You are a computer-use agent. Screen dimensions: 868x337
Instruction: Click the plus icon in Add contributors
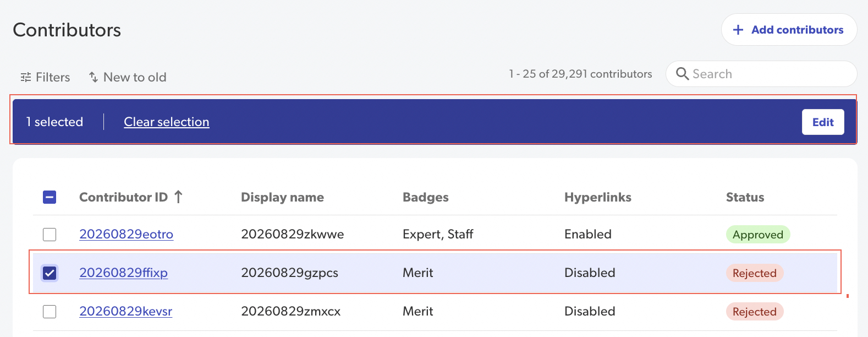[x=738, y=30]
